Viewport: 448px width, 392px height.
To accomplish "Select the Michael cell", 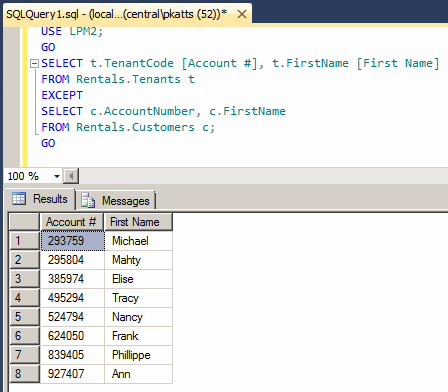I will pos(138,241).
